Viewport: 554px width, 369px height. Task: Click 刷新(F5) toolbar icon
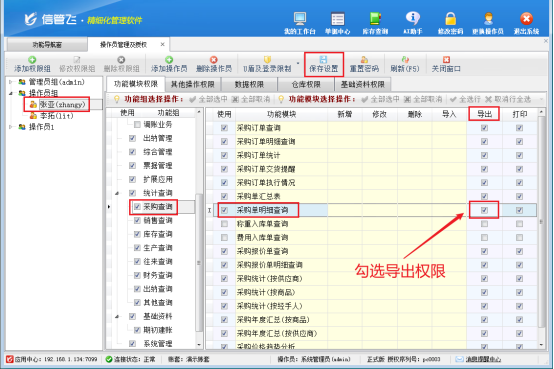coord(405,64)
